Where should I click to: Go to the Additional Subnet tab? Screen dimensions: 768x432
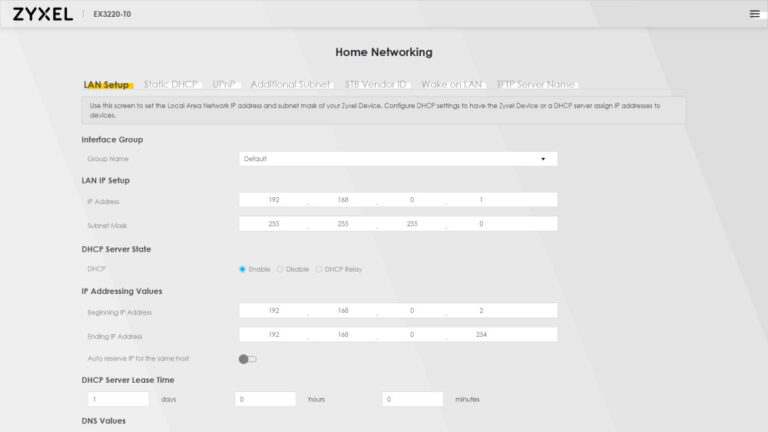click(x=290, y=84)
